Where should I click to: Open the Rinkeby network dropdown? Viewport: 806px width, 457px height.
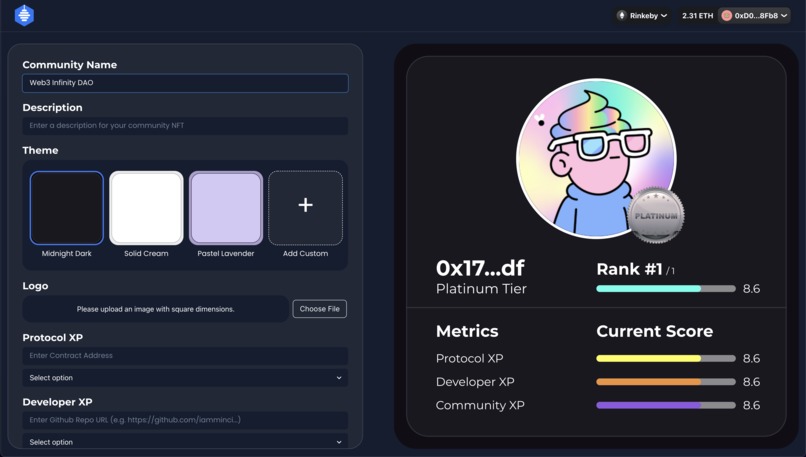click(642, 15)
